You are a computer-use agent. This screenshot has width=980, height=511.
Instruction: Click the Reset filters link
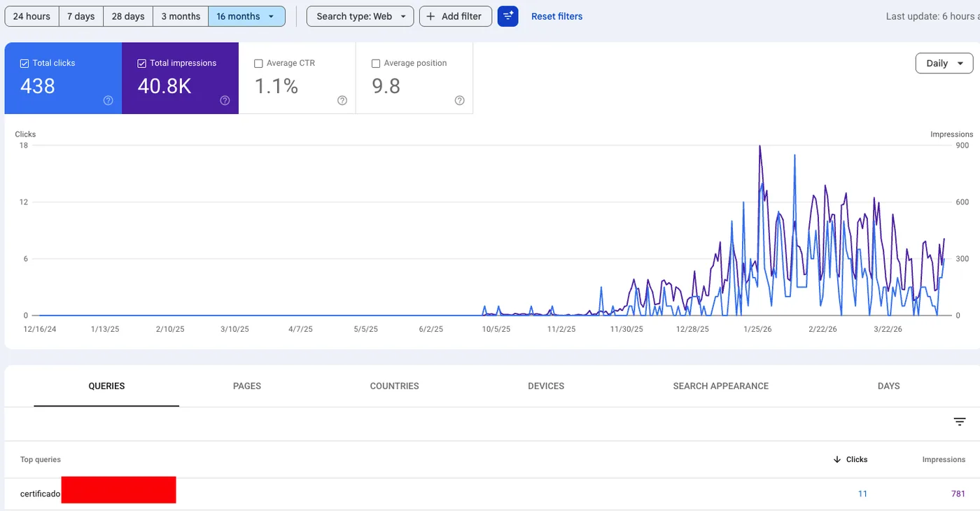tap(556, 15)
